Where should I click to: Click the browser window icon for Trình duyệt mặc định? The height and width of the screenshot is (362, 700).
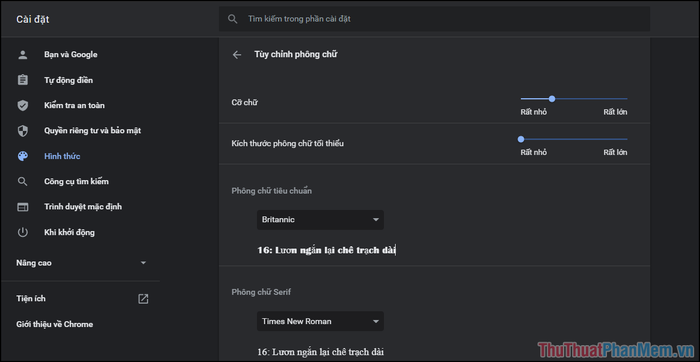coord(22,207)
